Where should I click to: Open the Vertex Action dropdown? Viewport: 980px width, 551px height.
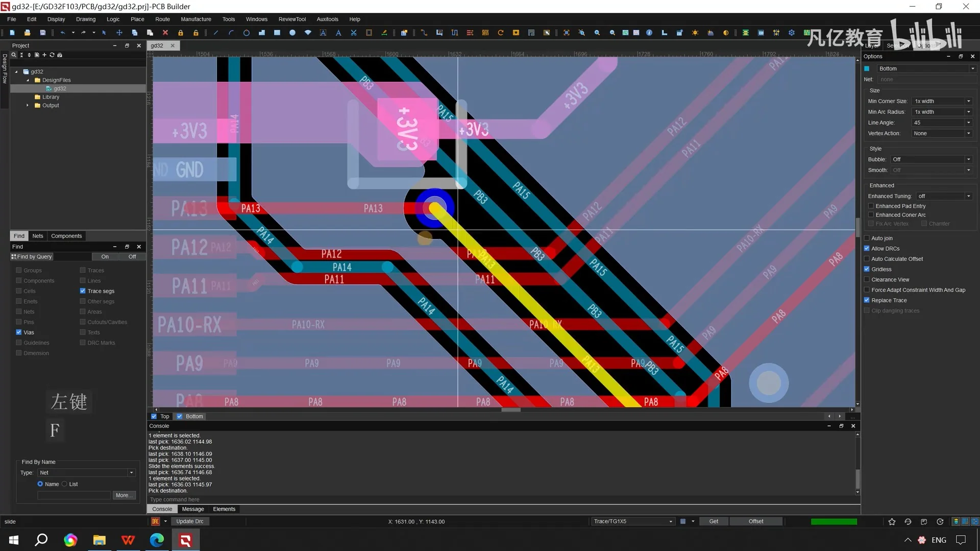(968, 133)
